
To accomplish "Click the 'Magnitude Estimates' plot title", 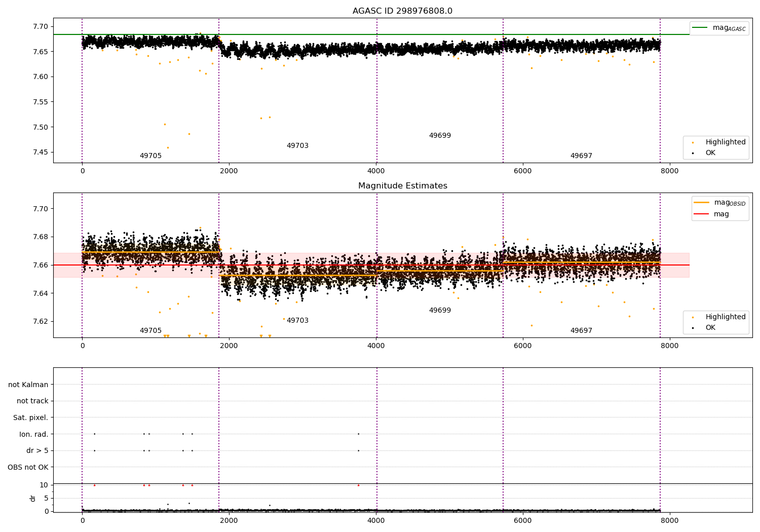I will point(402,186).
